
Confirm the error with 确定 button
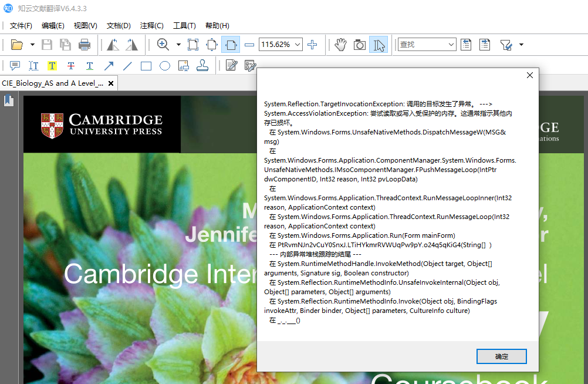501,356
